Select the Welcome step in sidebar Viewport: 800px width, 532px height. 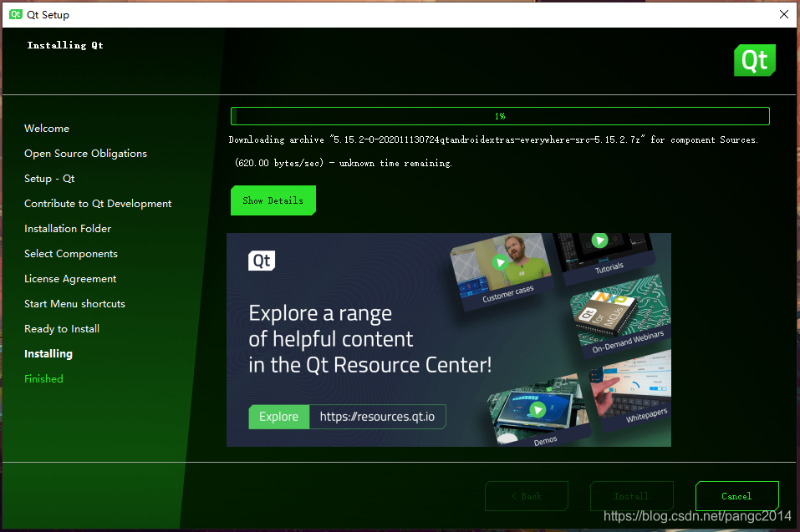coord(47,129)
